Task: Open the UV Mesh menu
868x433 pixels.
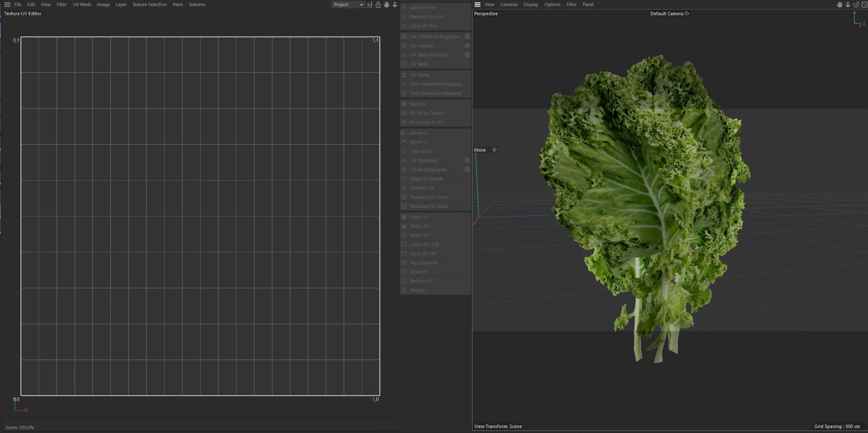Action: coord(81,4)
